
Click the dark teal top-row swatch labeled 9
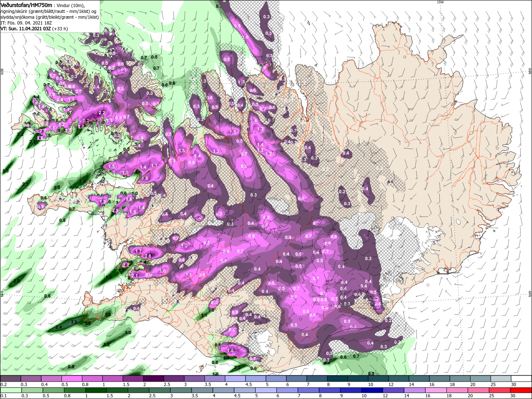(358, 379)
